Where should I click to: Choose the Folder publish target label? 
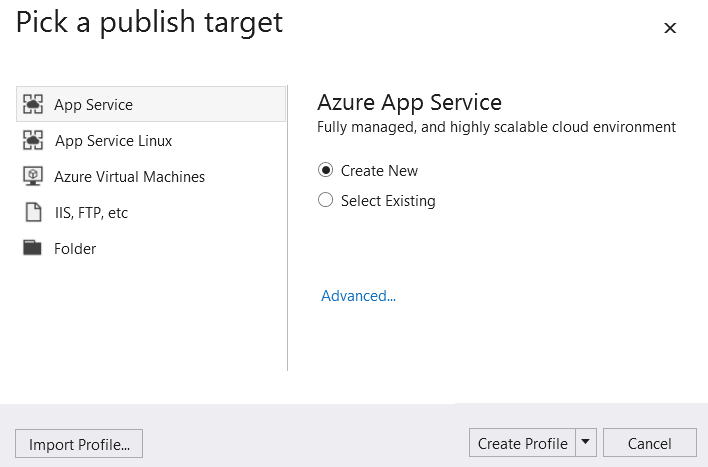click(75, 249)
